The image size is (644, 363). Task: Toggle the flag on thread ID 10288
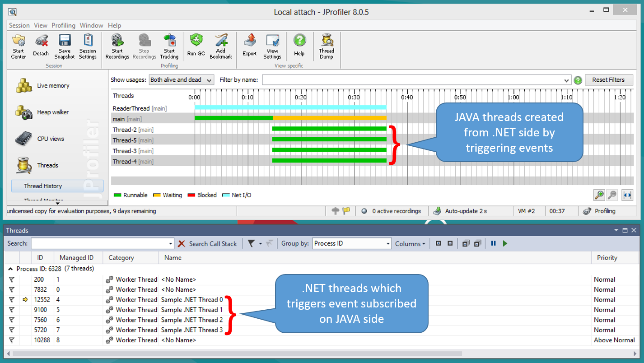coord(12,340)
